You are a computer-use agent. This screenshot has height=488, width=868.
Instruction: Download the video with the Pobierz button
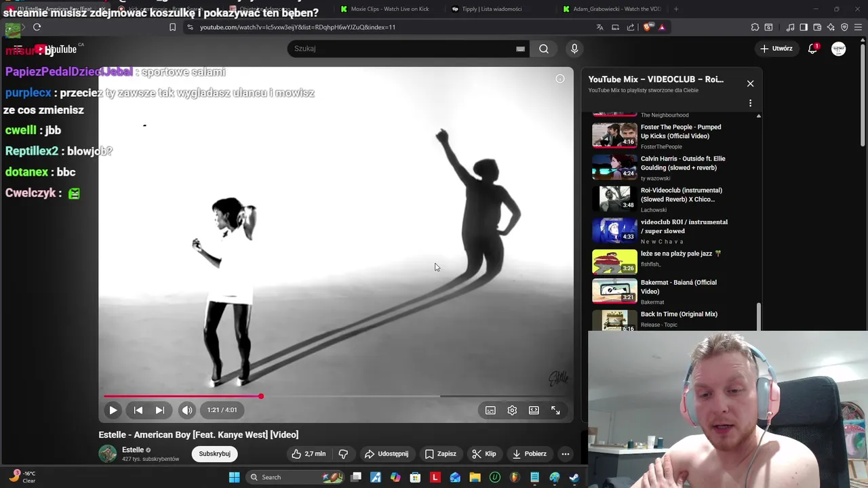(529, 454)
